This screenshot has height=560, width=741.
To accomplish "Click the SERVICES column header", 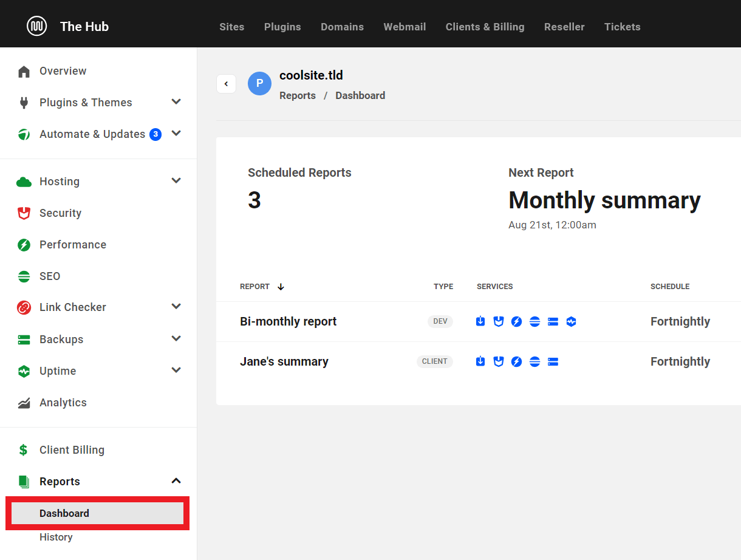I will click(x=495, y=287).
